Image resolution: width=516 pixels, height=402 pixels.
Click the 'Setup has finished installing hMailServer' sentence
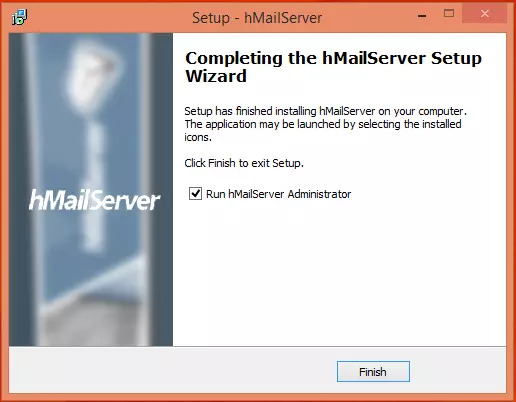click(x=326, y=111)
